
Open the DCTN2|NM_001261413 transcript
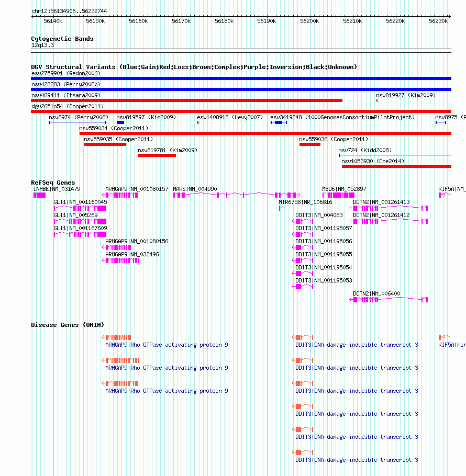[x=389, y=208]
